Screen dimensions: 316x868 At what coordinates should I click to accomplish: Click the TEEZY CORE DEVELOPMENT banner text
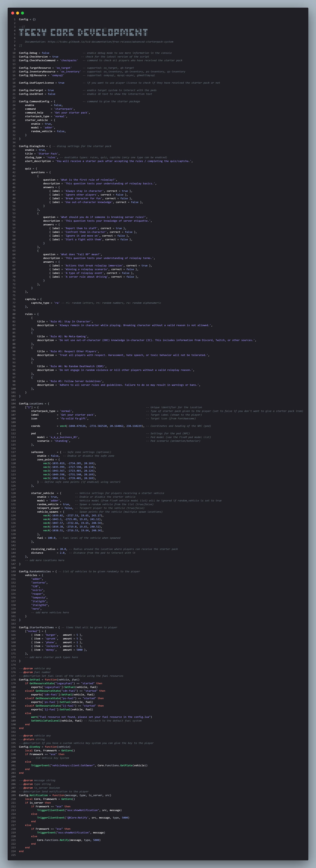(x=83, y=32)
